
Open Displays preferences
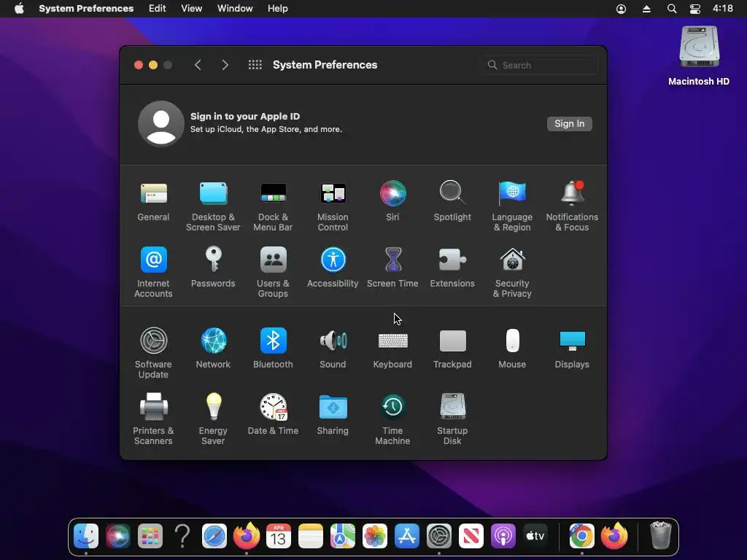click(x=572, y=341)
